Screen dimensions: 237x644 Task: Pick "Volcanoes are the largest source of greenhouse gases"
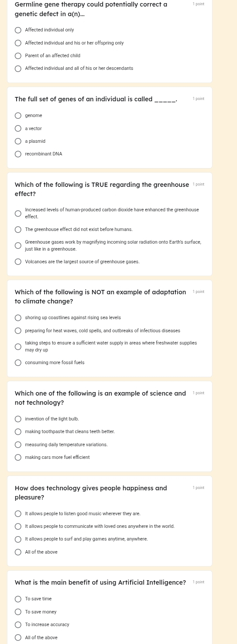[18, 262]
